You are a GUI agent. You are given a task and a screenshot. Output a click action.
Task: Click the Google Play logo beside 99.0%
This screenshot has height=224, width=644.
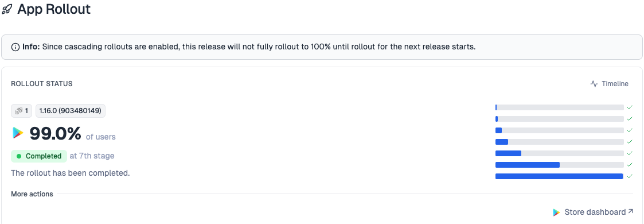point(18,133)
